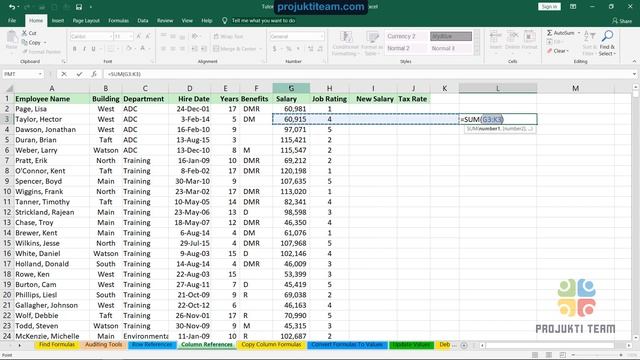This screenshot has height=360, width=640.
Task: Click Increase Font Size icon
Action: pos(139,36)
